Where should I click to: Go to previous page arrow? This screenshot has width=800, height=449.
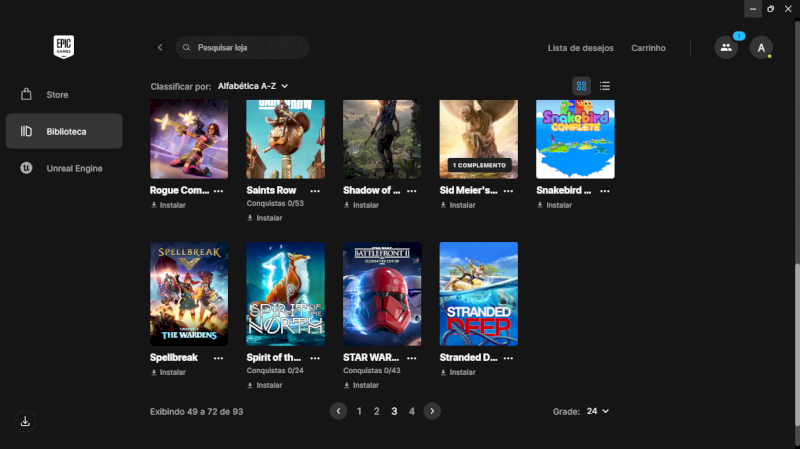338,411
